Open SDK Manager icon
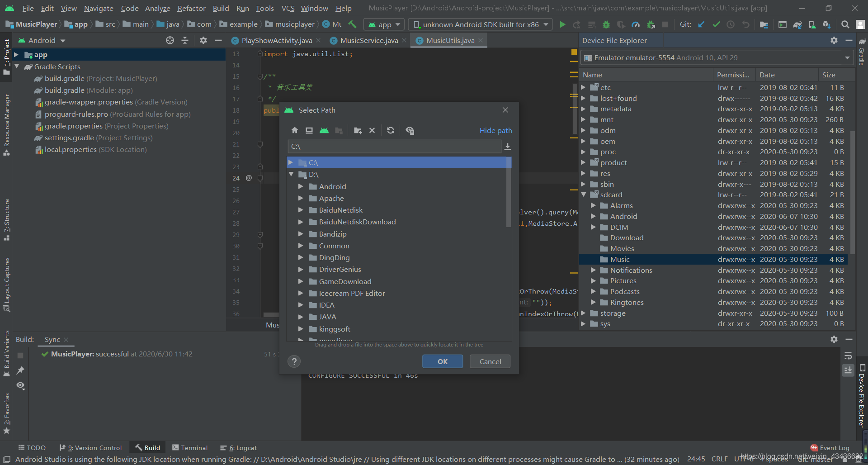 pos(826,24)
